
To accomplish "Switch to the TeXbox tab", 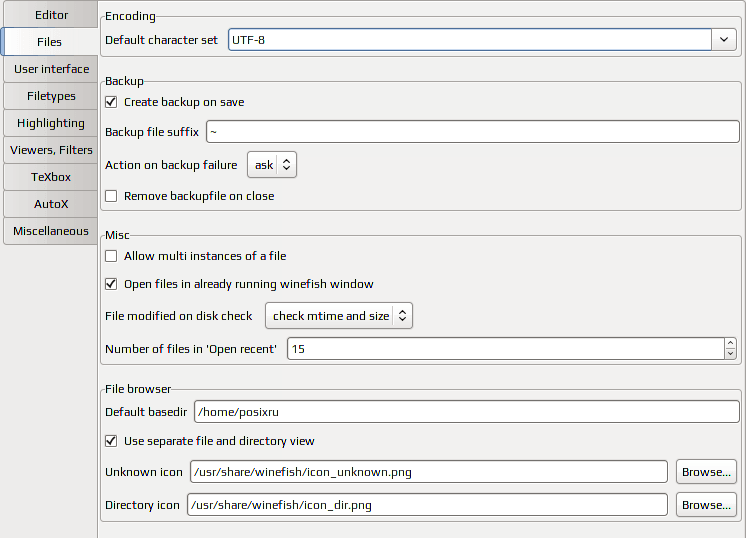I will 51,177.
